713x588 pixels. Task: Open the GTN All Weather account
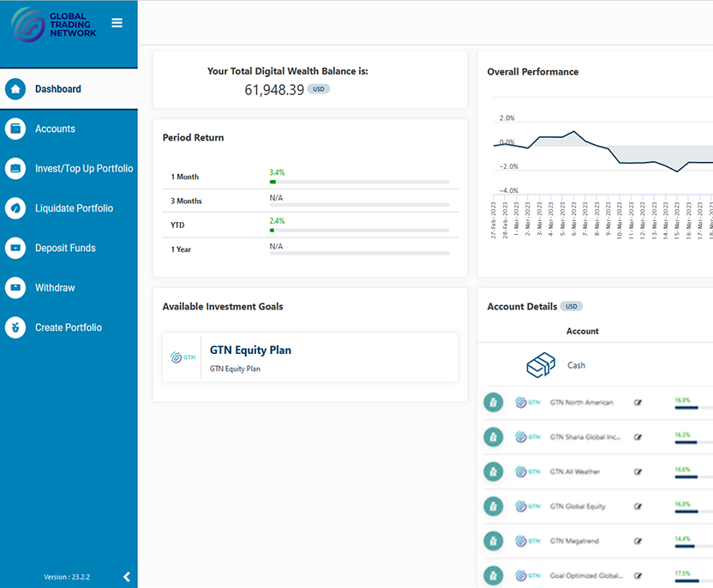tap(575, 471)
